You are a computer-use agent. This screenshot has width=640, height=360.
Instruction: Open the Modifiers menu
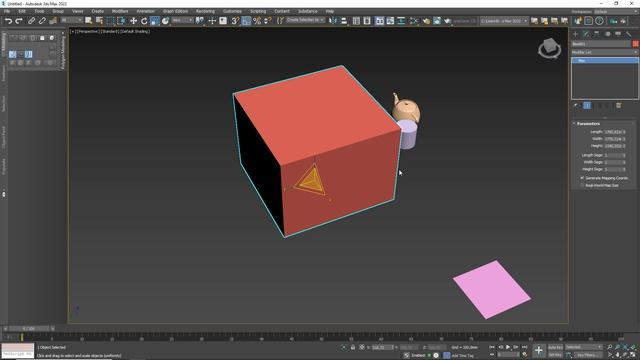tap(120, 11)
